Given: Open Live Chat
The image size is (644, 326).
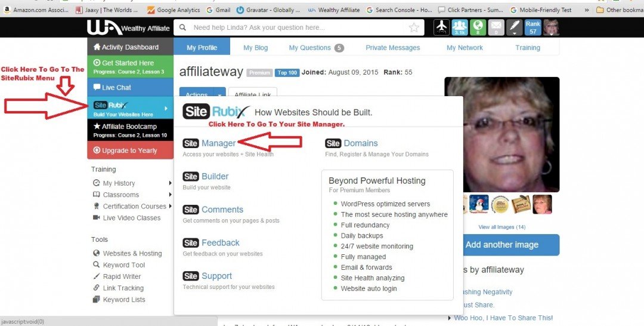Looking at the screenshot, I should pyautogui.click(x=130, y=87).
